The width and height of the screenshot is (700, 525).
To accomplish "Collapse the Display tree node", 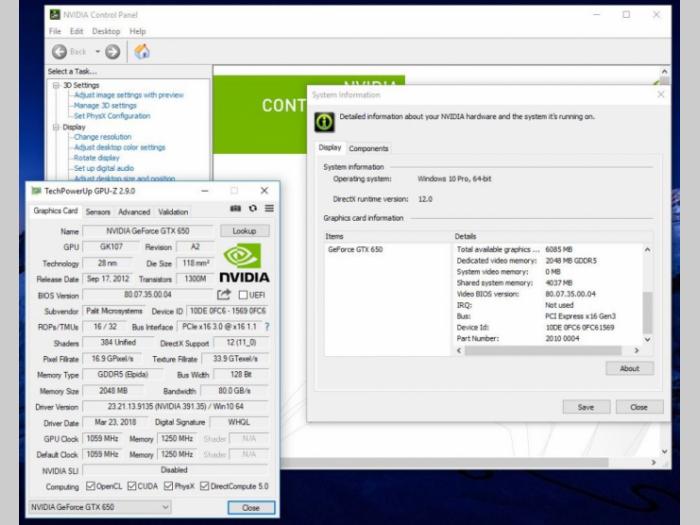I will point(56,127).
